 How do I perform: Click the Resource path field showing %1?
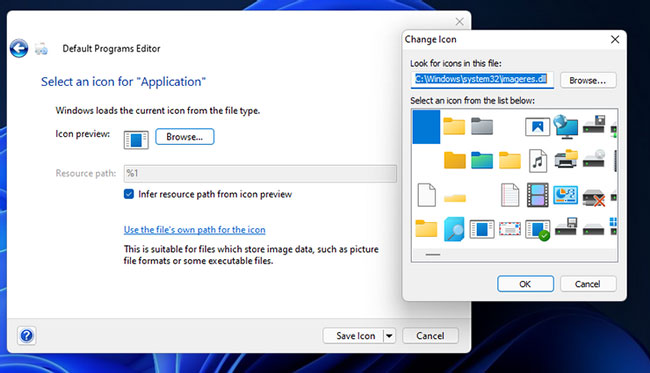click(x=260, y=173)
